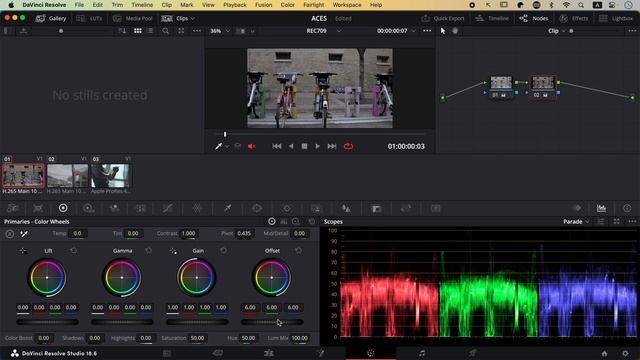Toggle the Effects panel
Viewport: 640px width, 360px height.
click(x=574, y=18)
